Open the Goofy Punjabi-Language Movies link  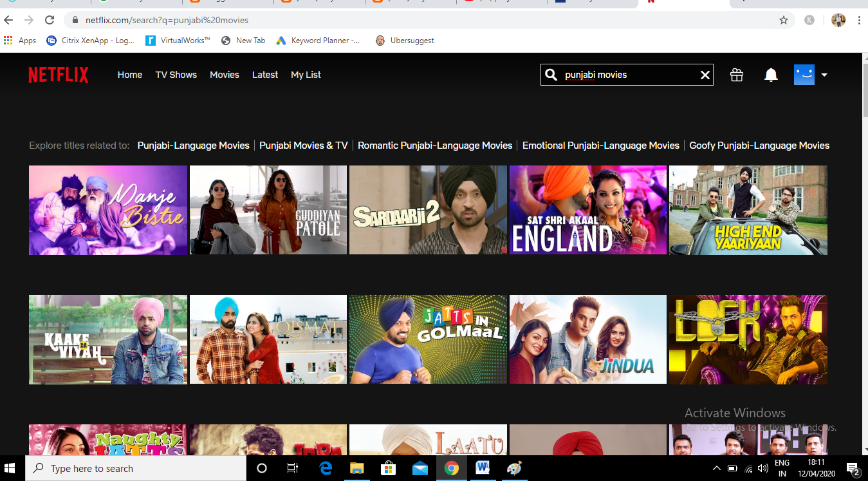point(759,146)
